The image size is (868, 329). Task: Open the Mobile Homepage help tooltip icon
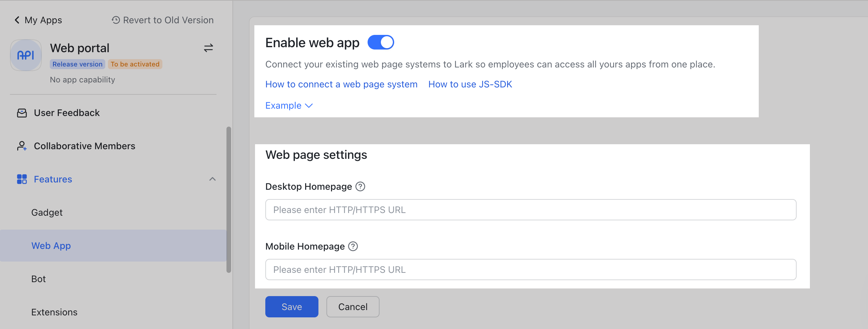[353, 246]
